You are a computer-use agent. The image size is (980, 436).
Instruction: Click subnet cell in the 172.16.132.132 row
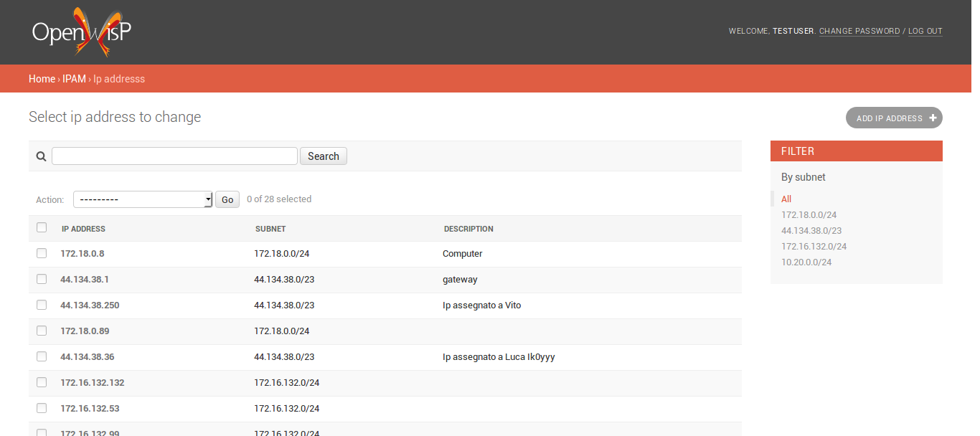pos(286,382)
